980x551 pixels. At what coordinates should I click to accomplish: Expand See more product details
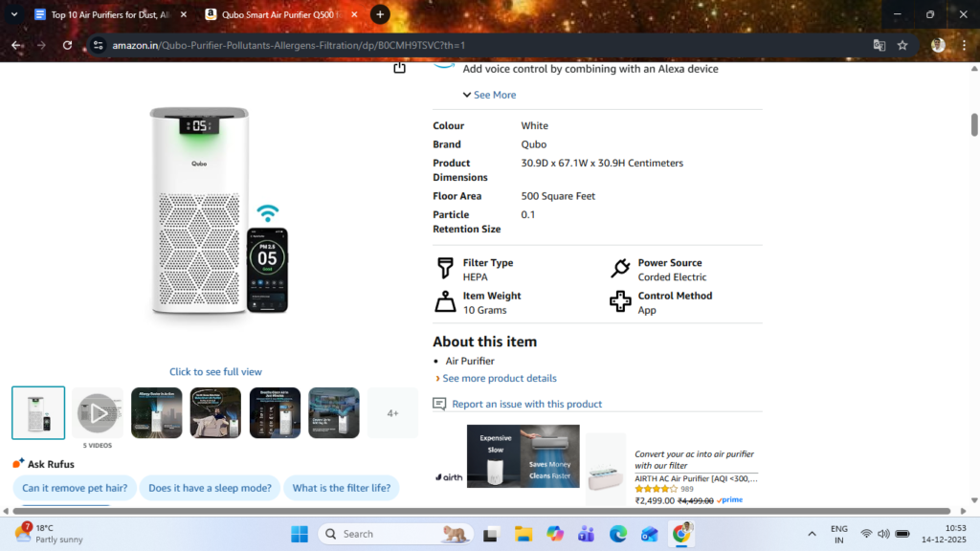[x=499, y=378]
